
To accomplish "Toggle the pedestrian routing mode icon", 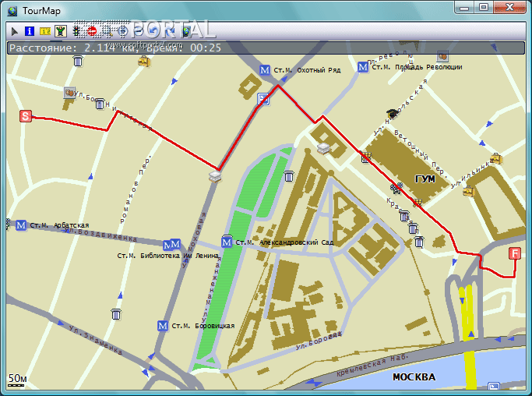I will point(61,31).
